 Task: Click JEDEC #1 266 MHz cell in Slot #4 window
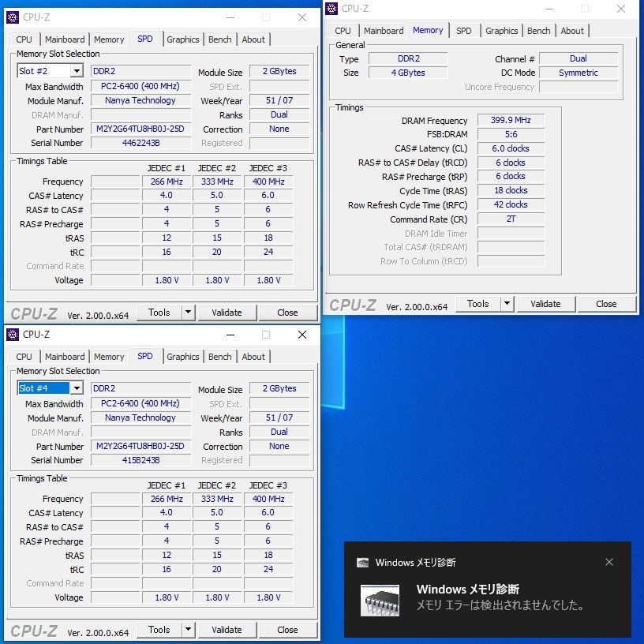point(167,499)
